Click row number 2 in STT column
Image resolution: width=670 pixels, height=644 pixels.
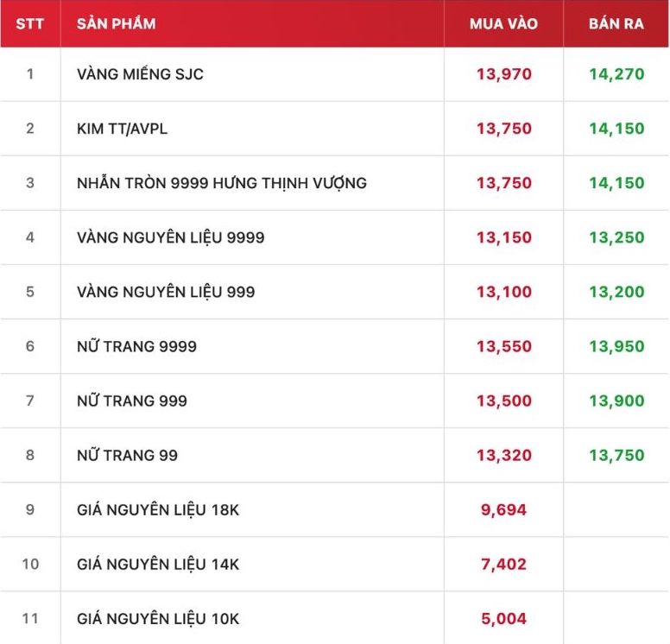pyautogui.click(x=30, y=129)
